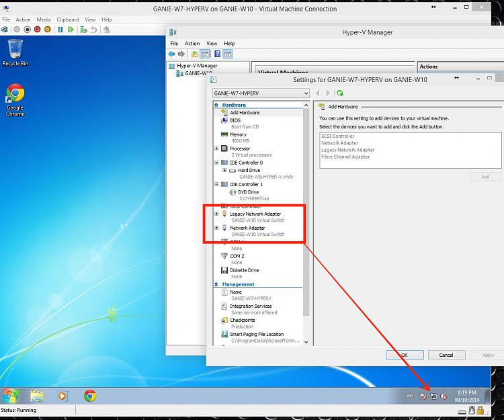Click the orange Save state VM toolbar button
The height and width of the screenshot is (420, 504).
pos(48,30)
